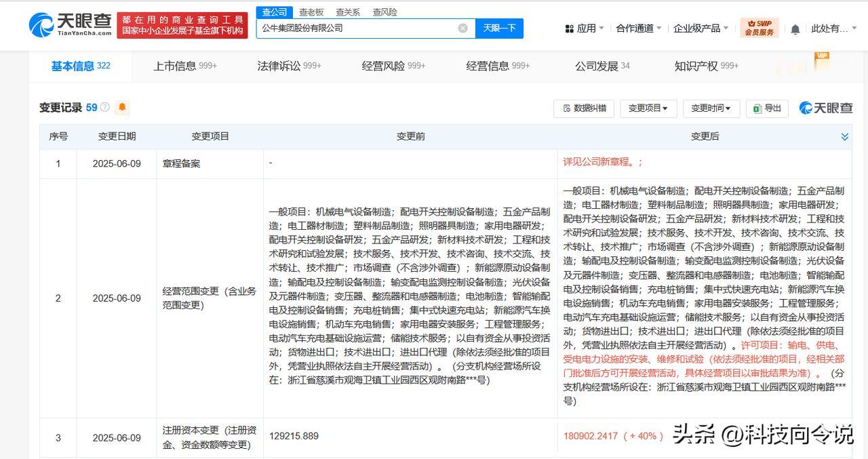Open the 变更时间 filter dropdown
The width and height of the screenshot is (868, 459).
[x=711, y=108]
